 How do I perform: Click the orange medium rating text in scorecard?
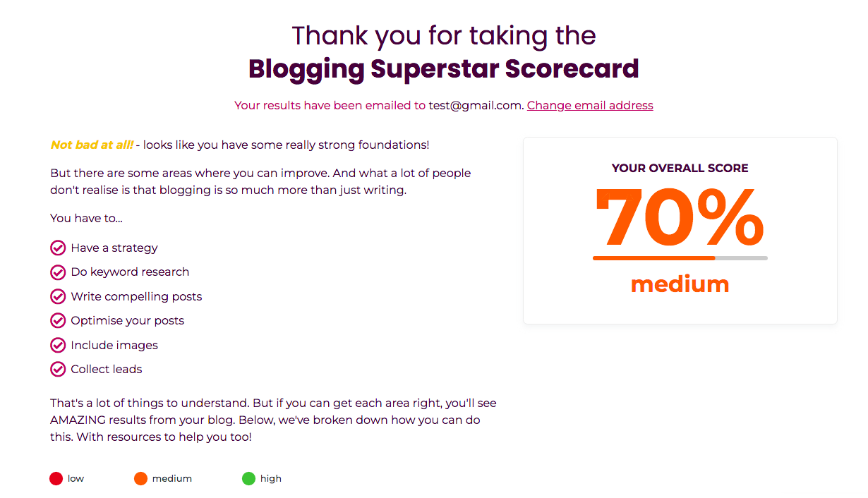[x=680, y=284]
